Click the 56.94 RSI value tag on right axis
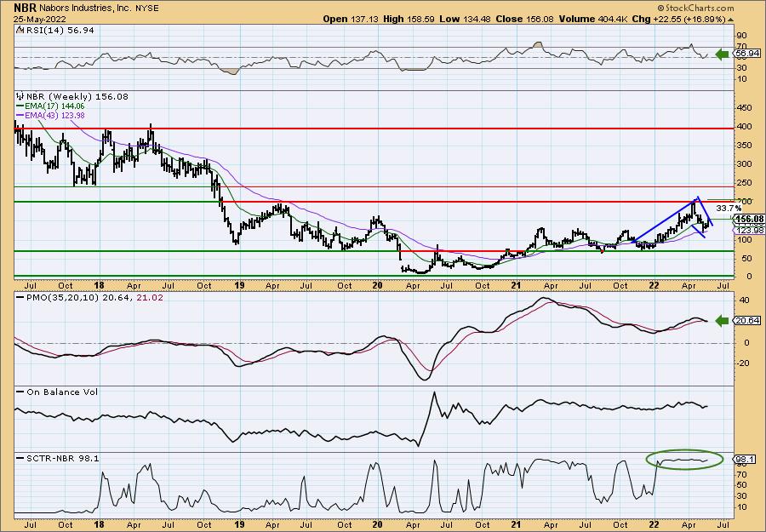The image size is (766, 532). tap(747, 54)
